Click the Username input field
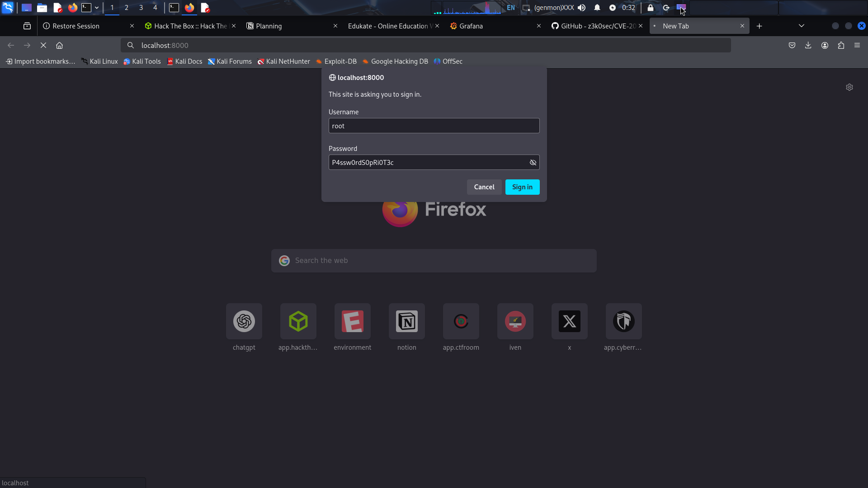This screenshot has width=868, height=488. coord(434,126)
